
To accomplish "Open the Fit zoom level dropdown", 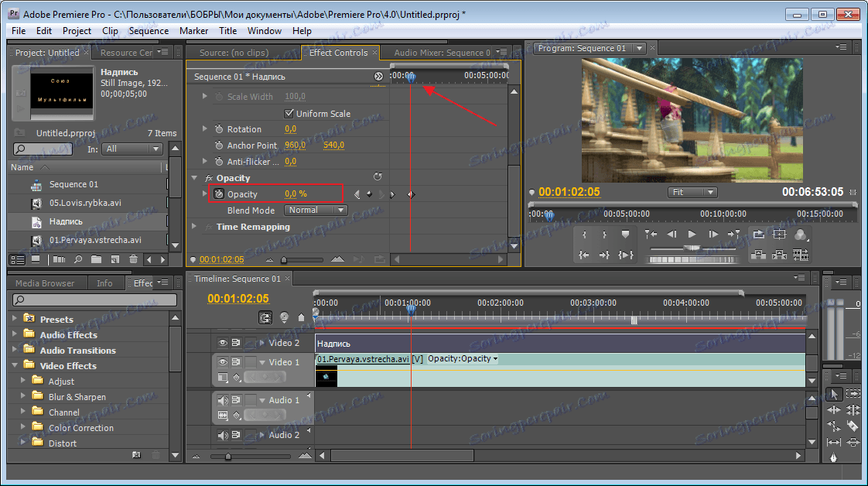I will pyautogui.click(x=692, y=192).
